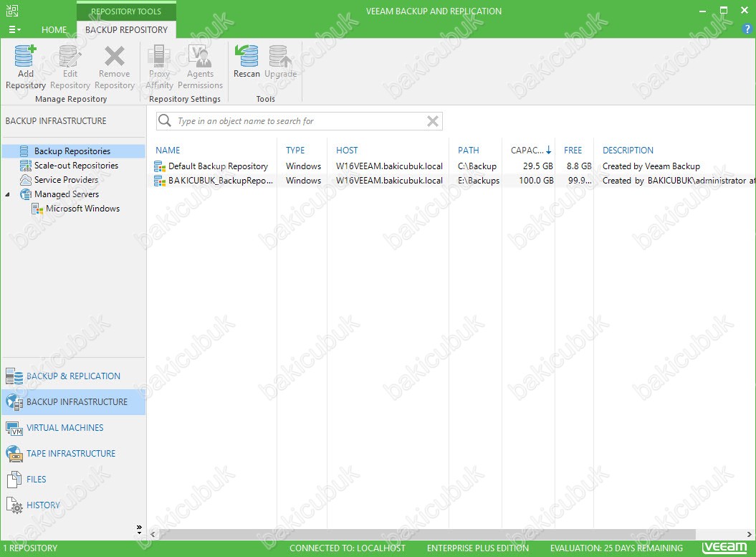Click the History pane icon
The height and width of the screenshot is (557, 756).
(14, 505)
